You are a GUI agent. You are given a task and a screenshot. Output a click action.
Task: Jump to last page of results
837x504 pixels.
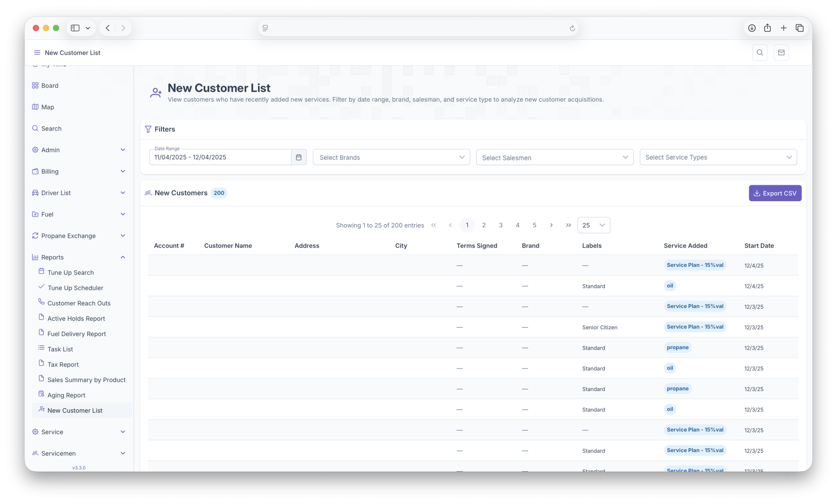(x=568, y=225)
